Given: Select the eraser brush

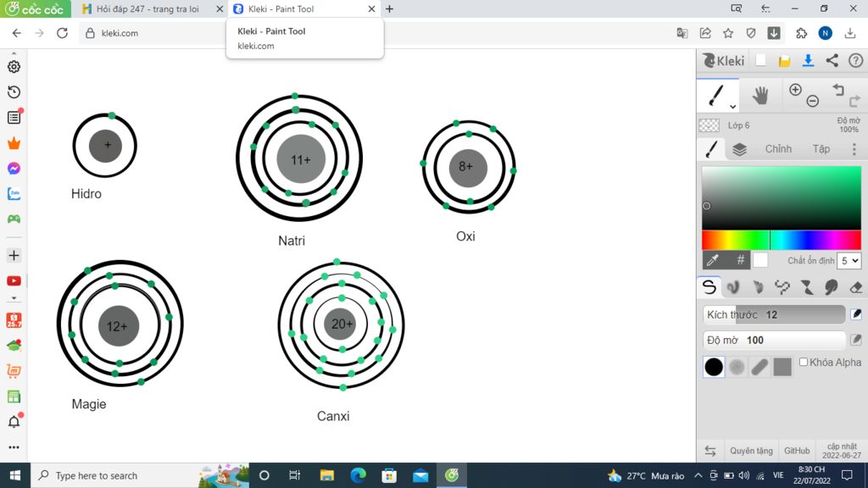Looking at the screenshot, I should (x=856, y=286).
